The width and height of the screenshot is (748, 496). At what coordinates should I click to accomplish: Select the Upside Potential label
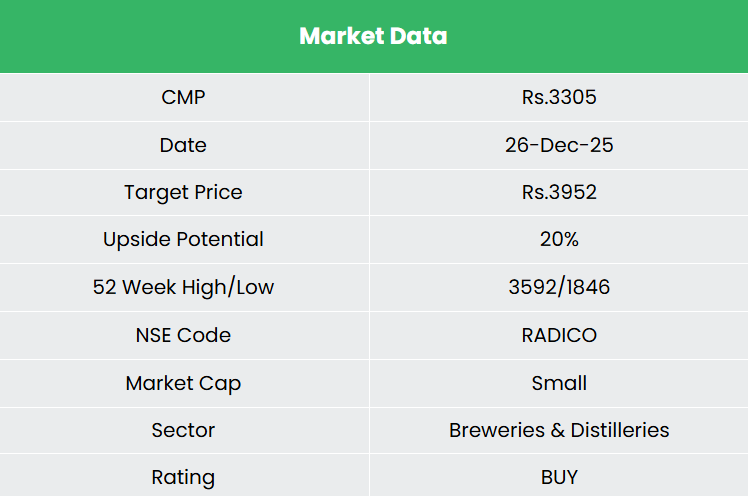(x=183, y=240)
